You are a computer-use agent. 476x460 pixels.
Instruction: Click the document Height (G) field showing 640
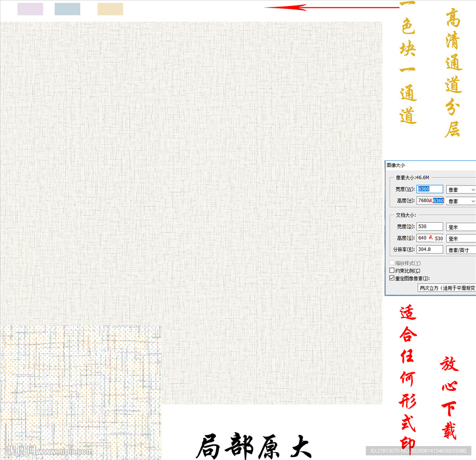pos(430,238)
